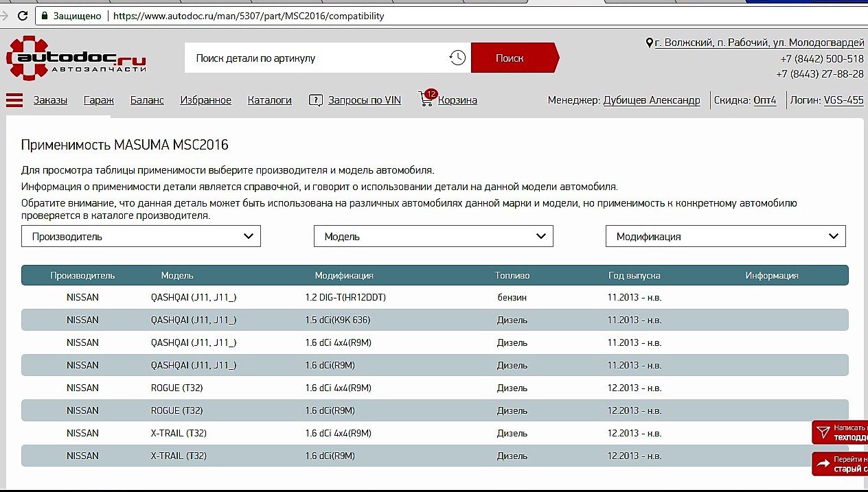
Task: Open Заказы menu item
Action: (x=50, y=100)
